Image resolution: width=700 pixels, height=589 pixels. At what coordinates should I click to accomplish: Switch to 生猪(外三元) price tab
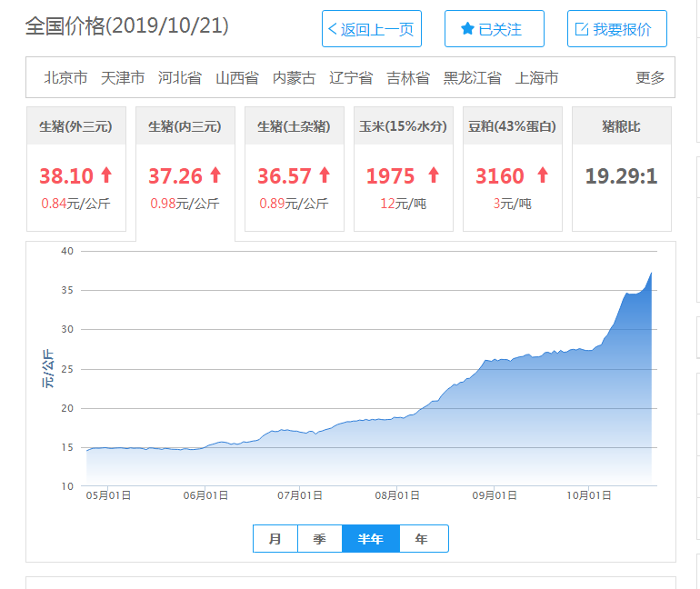click(76, 127)
